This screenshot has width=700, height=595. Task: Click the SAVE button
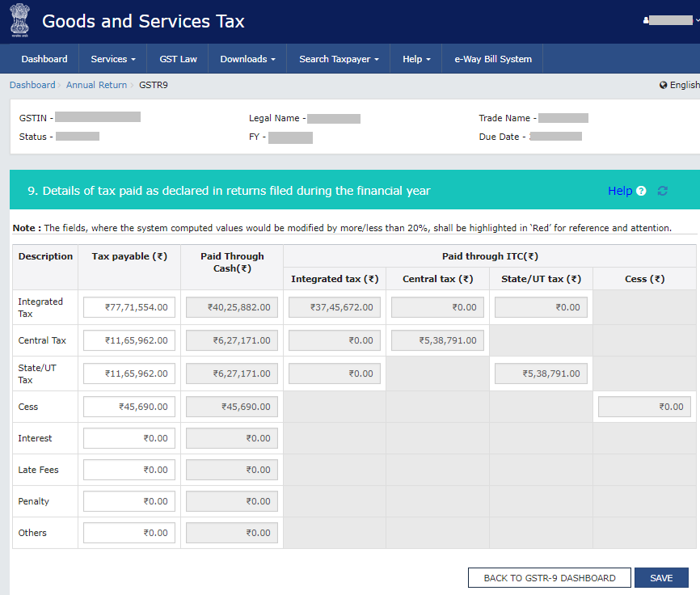660,578
